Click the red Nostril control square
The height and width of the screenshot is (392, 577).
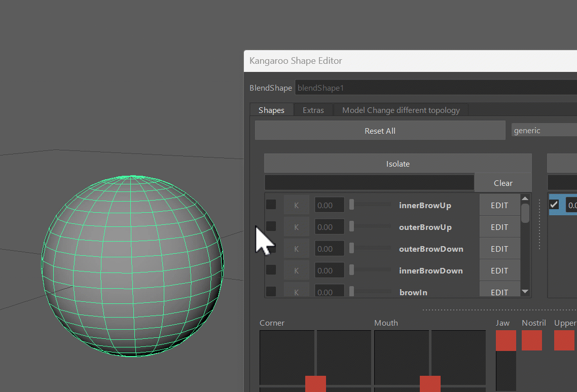(x=532, y=340)
